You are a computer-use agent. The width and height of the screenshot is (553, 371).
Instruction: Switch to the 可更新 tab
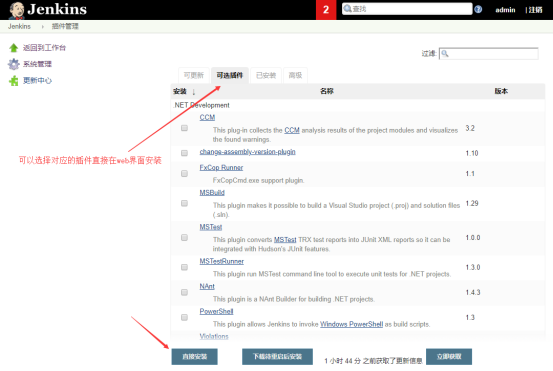click(x=194, y=75)
